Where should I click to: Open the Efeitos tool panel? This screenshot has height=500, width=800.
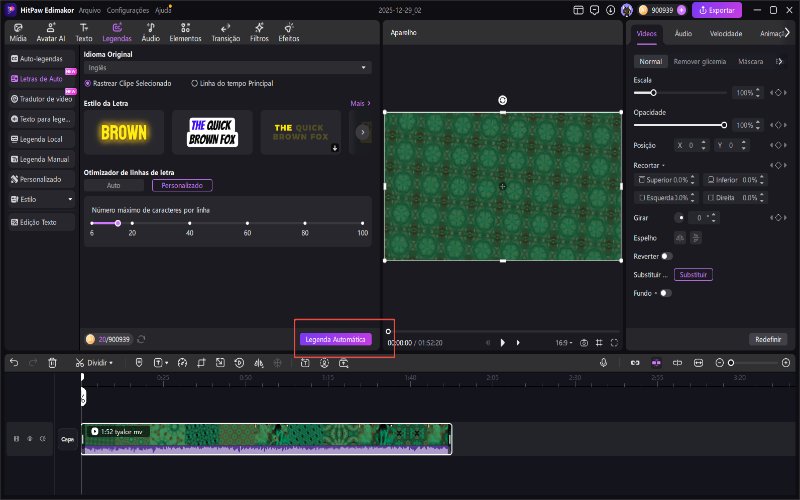pos(289,32)
